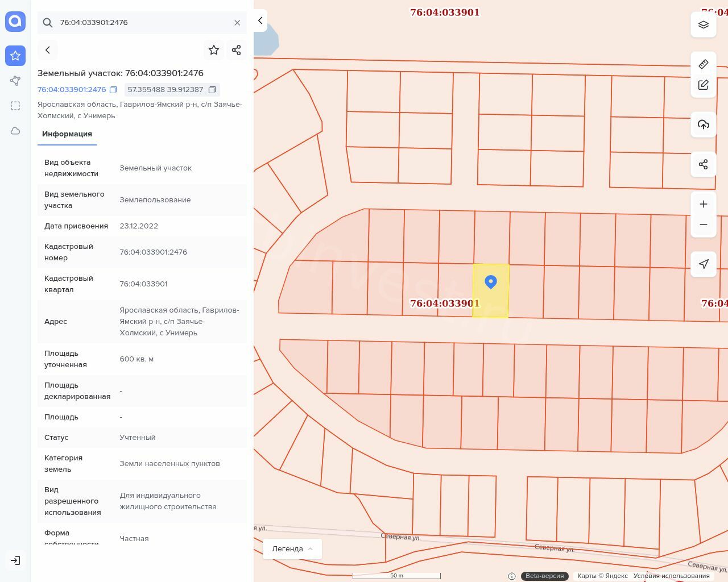The height and width of the screenshot is (582, 728).
Task: Go back using the left arrow button
Action: point(48,50)
